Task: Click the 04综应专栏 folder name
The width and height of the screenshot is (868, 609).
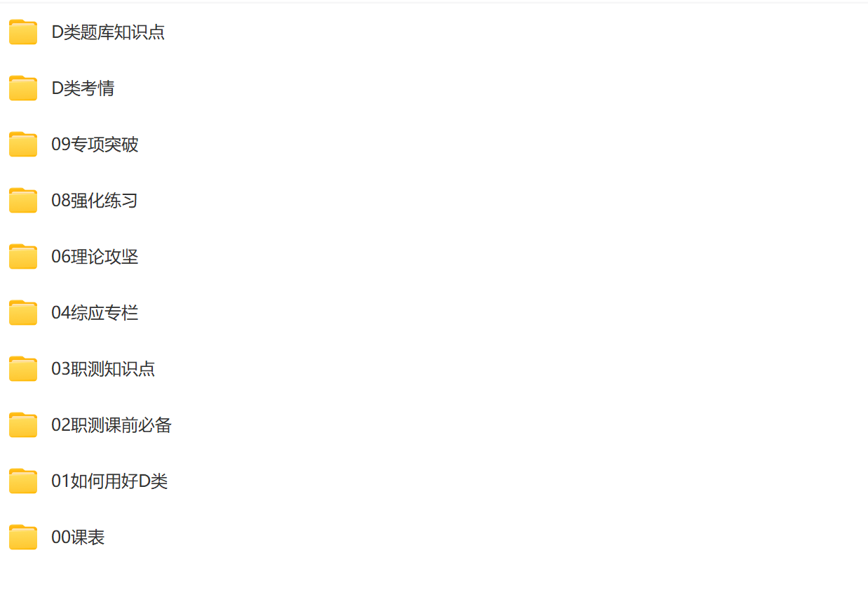Action: [x=95, y=313]
